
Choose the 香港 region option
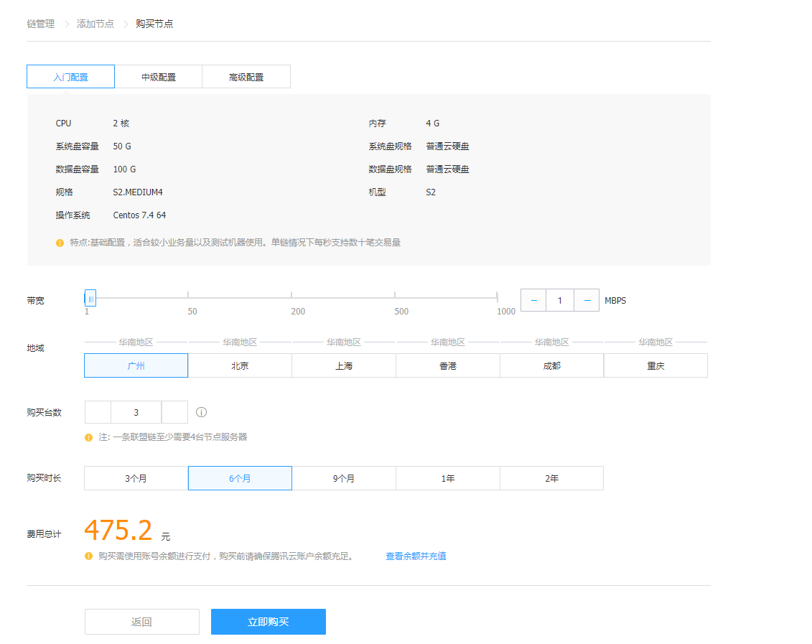(448, 365)
